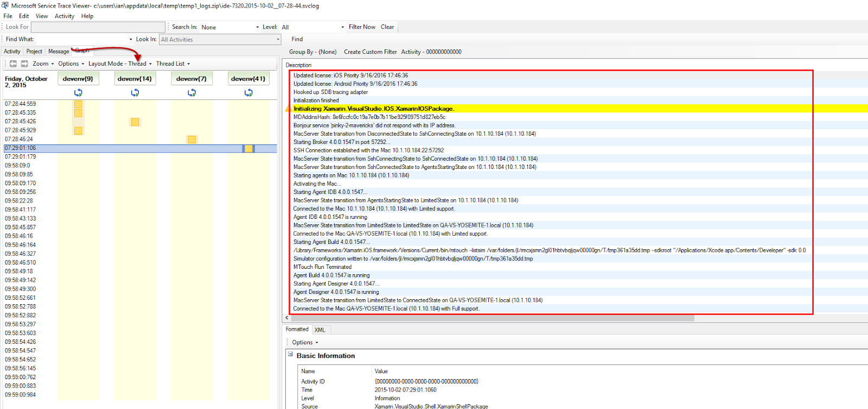Switch to the Graph tab
Image resolution: width=868 pixels, height=409 pixels.
(x=82, y=51)
